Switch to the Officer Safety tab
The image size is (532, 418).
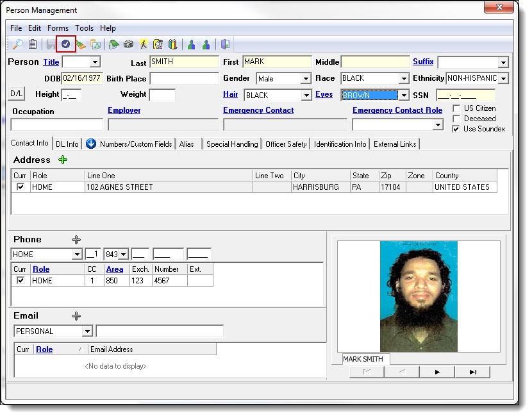click(286, 144)
